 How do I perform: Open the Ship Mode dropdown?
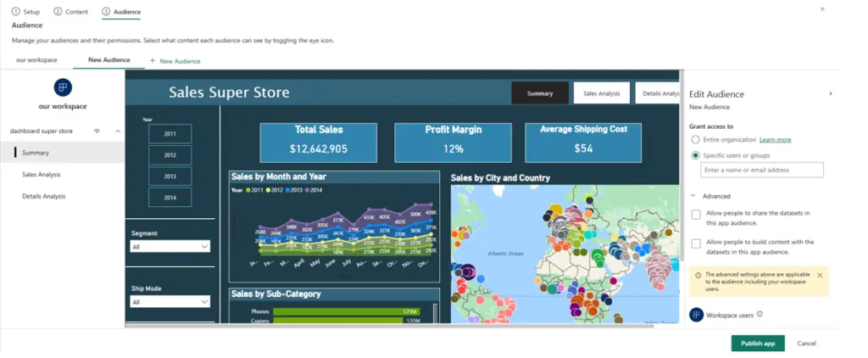click(x=170, y=301)
